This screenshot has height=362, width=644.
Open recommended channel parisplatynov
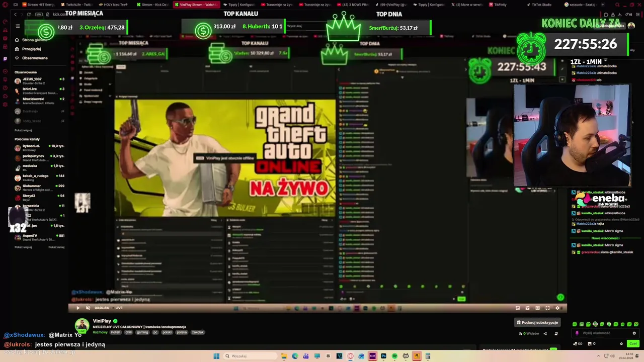tap(39, 157)
